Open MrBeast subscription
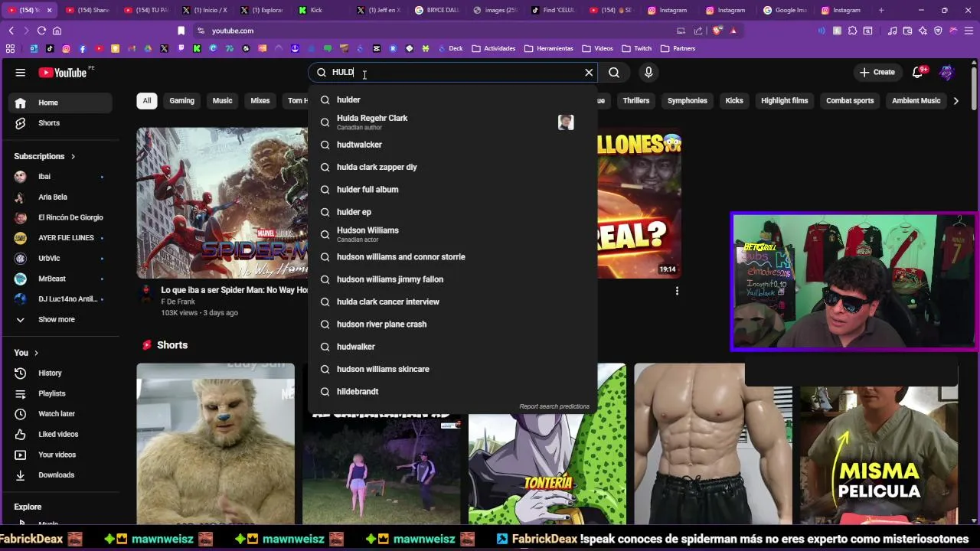980x551 pixels. click(x=61, y=279)
